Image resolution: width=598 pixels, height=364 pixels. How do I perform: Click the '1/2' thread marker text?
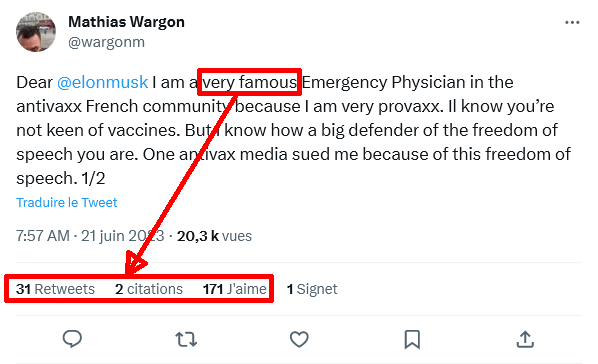point(93,178)
